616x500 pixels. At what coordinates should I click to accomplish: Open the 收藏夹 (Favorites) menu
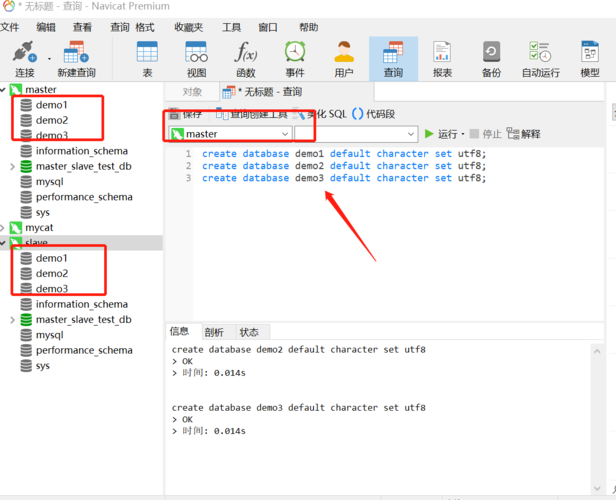pos(189,27)
